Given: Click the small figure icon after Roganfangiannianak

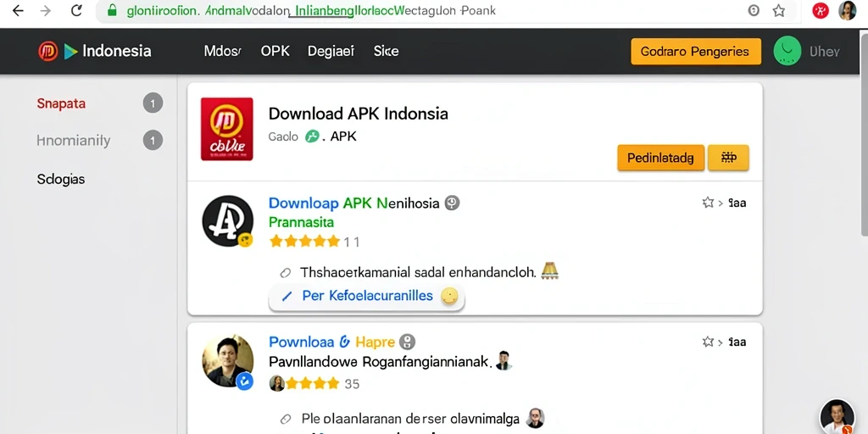Looking at the screenshot, I should pyautogui.click(x=504, y=360).
